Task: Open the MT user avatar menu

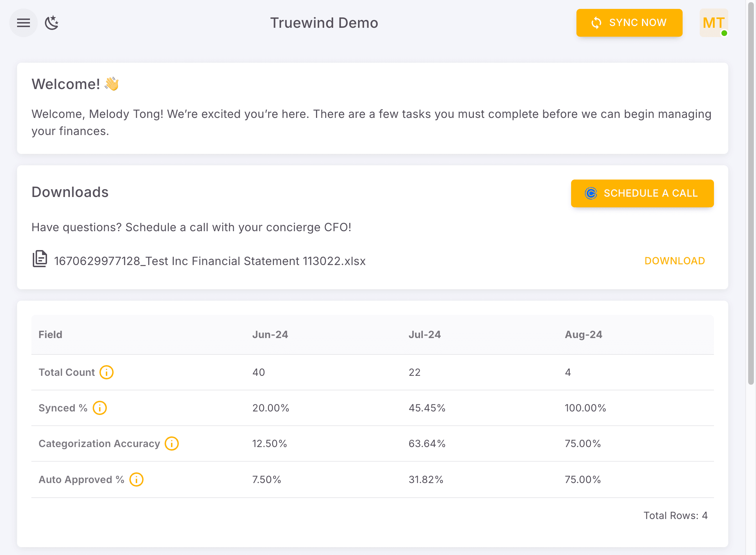Action: (x=714, y=23)
